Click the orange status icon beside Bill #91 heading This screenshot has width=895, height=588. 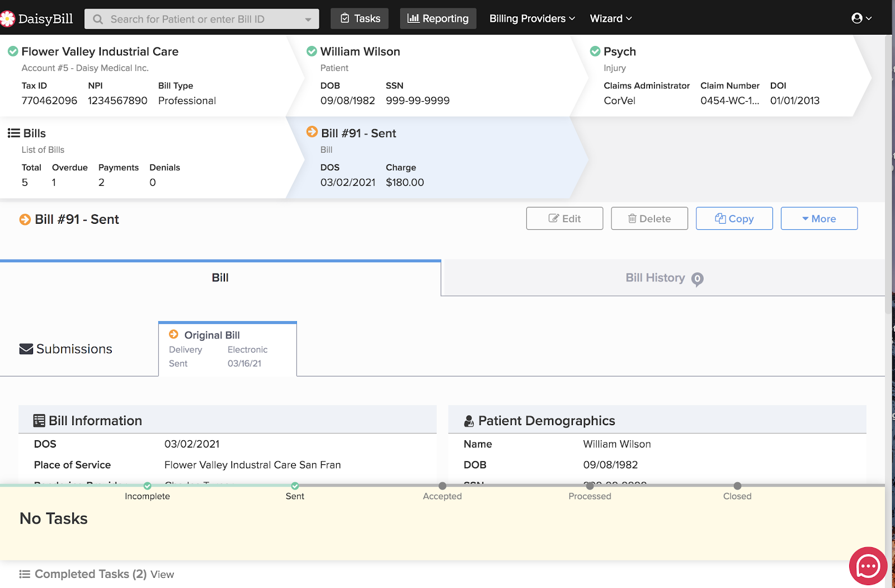tap(25, 219)
